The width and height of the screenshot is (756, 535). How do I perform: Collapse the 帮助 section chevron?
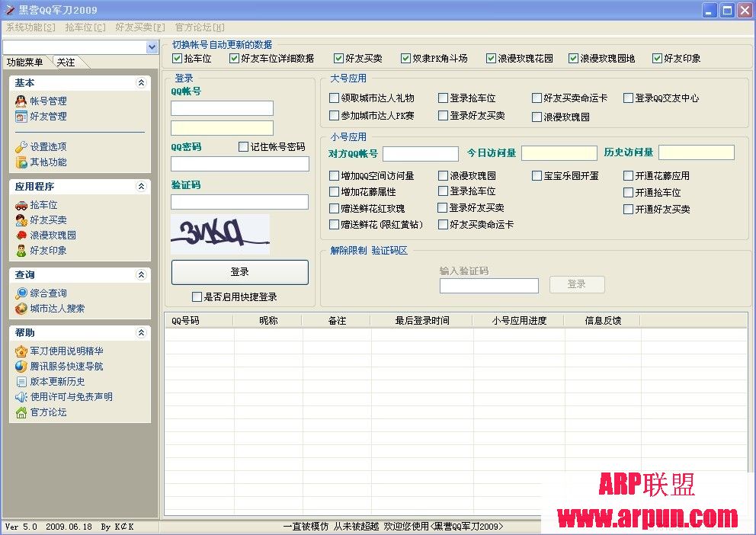pyautogui.click(x=141, y=332)
